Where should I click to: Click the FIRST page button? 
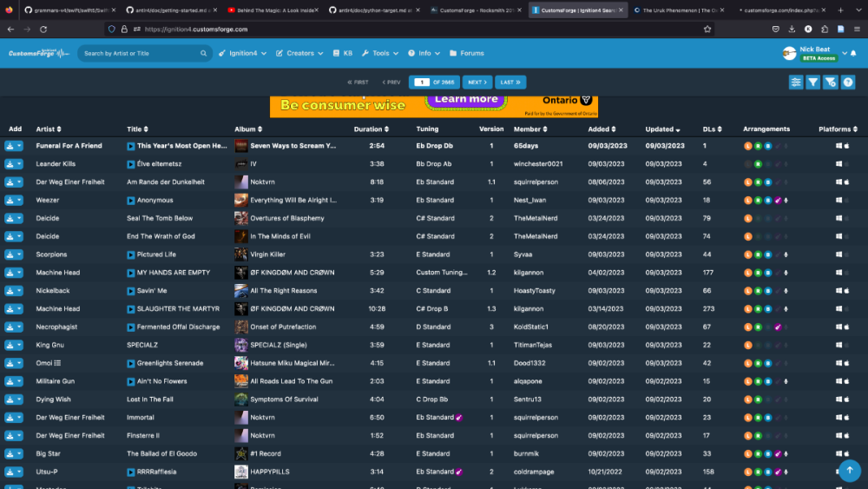click(x=358, y=82)
